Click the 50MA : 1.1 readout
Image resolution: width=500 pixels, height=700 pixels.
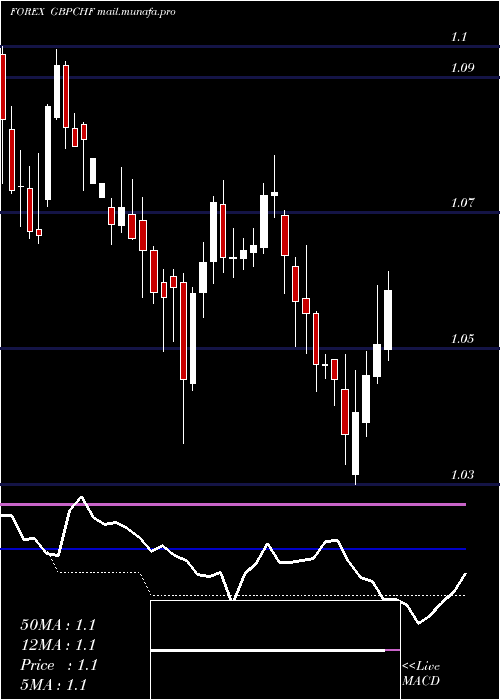point(58,625)
